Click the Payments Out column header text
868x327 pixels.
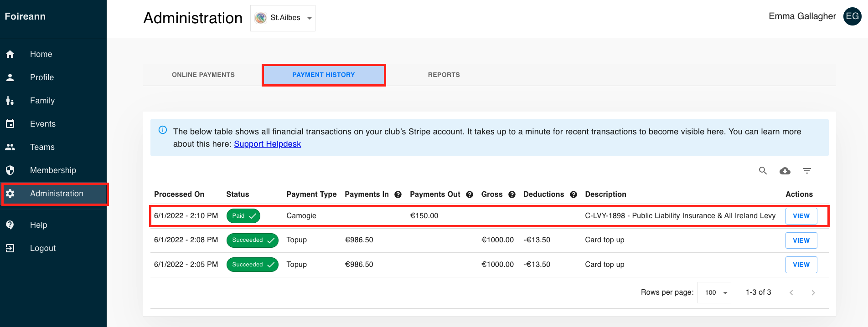[x=435, y=194]
